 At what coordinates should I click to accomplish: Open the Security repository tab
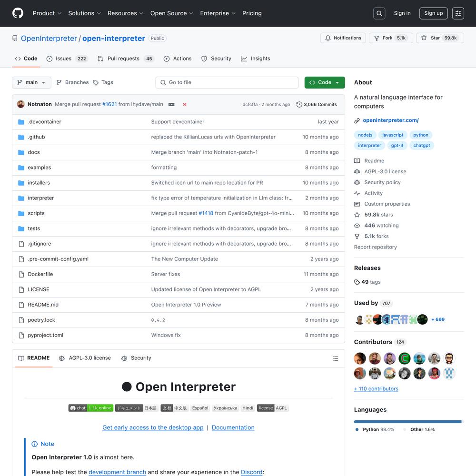216,59
